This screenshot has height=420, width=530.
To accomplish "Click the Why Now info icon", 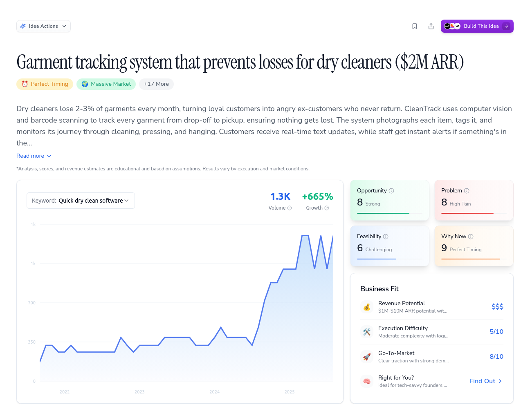I will [x=471, y=237].
